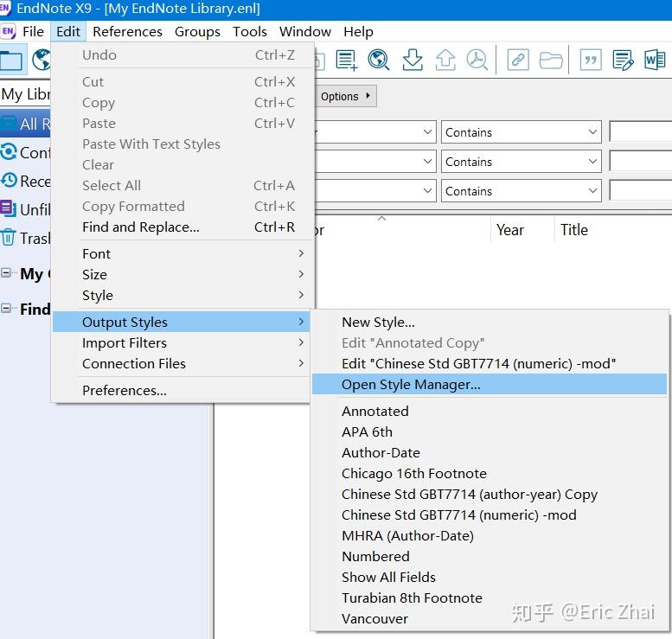Screen dimensions: 672x639
Task: Open first row Contains dropdown
Action: [522, 132]
